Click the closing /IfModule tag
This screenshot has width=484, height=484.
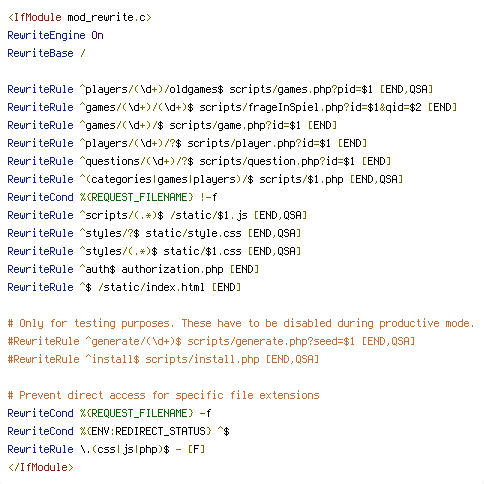(x=41, y=467)
